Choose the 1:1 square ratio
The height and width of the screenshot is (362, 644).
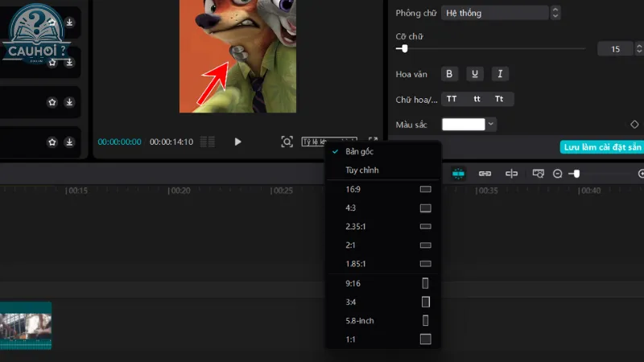click(x=383, y=339)
